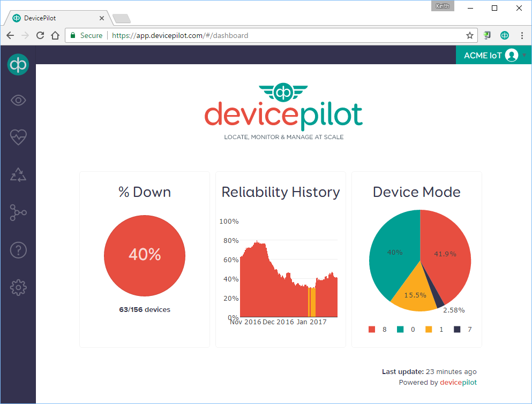Image resolution: width=532 pixels, height=404 pixels.
Task: Open the settings gear icon in the sidebar
Action: (18, 287)
